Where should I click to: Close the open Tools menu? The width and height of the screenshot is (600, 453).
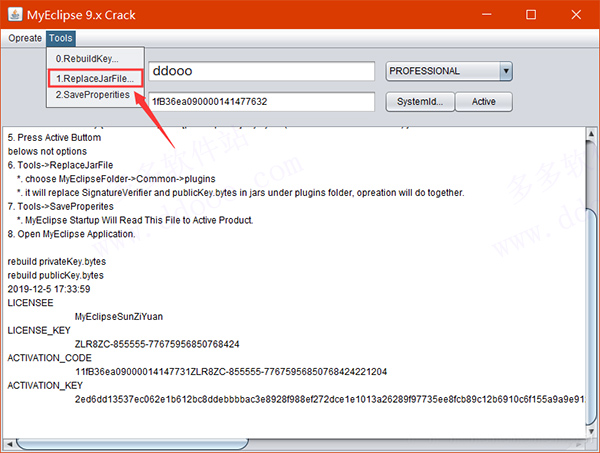(60, 38)
